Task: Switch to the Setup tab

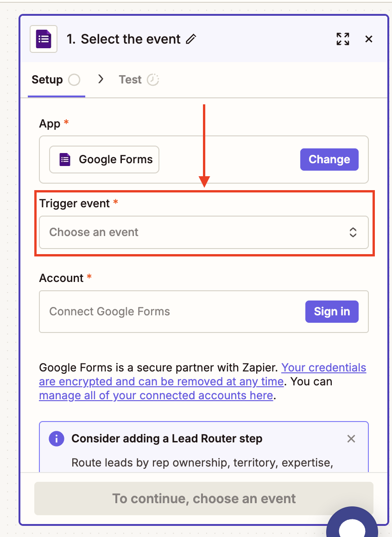Action: pyautogui.click(x=47, y=80)
